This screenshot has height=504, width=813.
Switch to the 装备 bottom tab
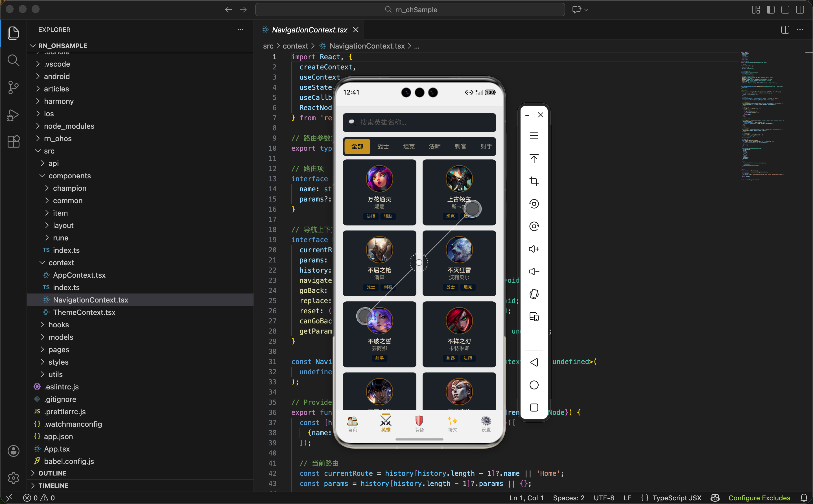(x=419, y=424)
